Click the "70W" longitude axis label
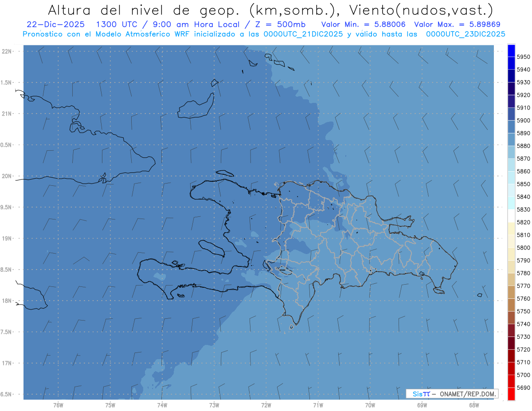The image size is (532, 411). tap(370, 405)
